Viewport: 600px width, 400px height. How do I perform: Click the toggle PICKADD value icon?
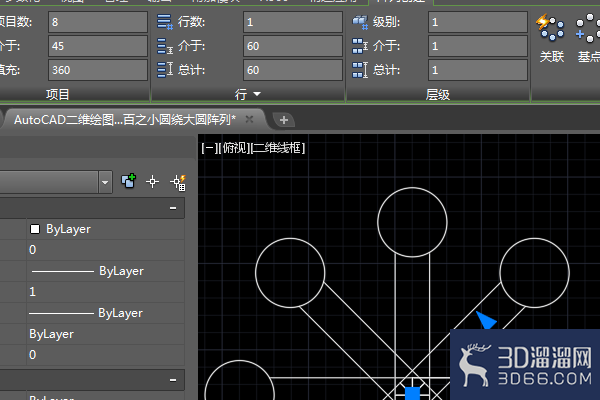(129, 181)
